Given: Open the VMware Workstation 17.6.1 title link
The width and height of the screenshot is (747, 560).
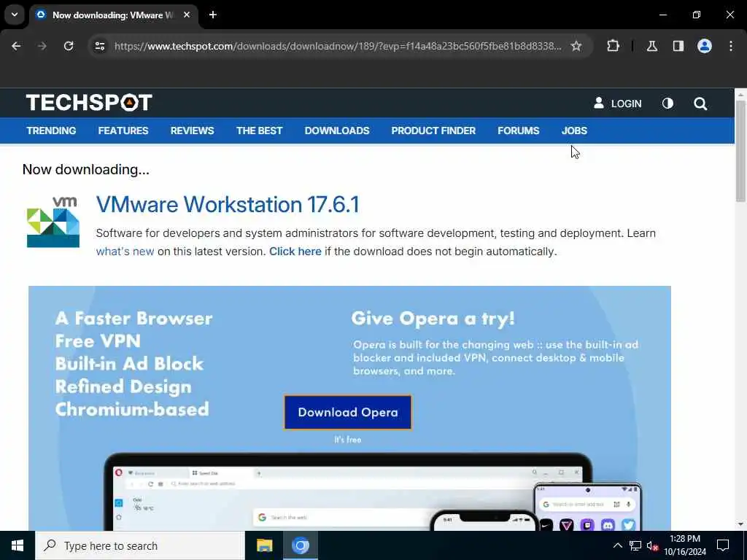Looking at the screenshot, I should tap(228, 205).
